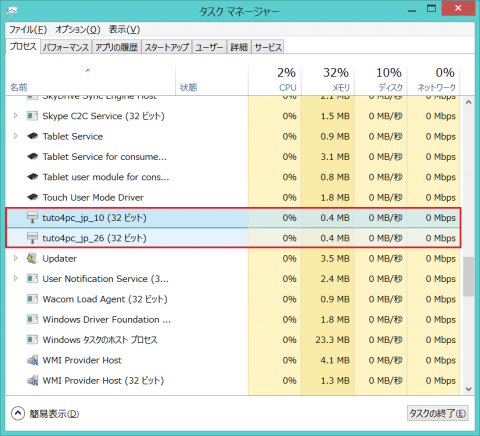This screenshot has height=436, width=480.
Task: Click the Skype C2C Service icon
Action: coord(32,116)
